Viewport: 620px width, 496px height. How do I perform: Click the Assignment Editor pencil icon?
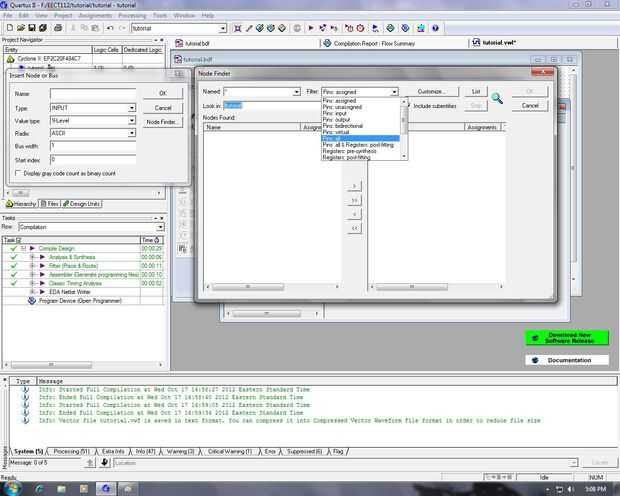[x=249, y=28]
